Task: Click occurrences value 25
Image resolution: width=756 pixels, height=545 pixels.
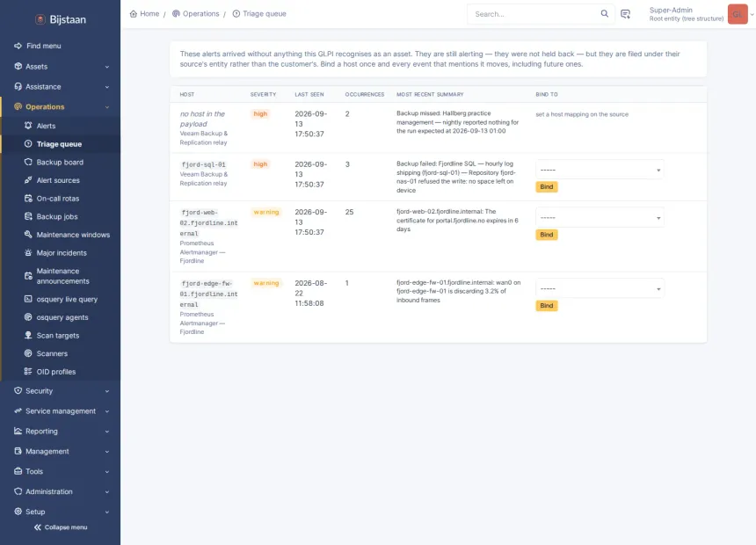Action: 350,212
